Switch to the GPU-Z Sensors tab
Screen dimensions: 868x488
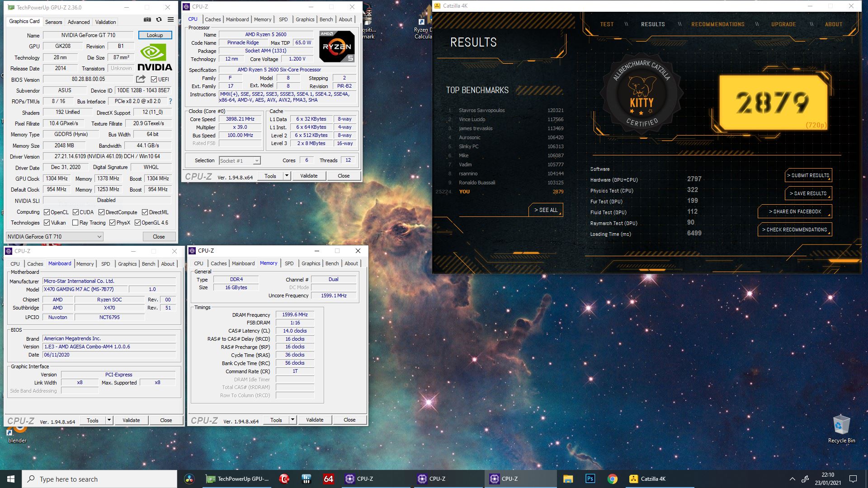pyautogui.click(x=53, y=22)
